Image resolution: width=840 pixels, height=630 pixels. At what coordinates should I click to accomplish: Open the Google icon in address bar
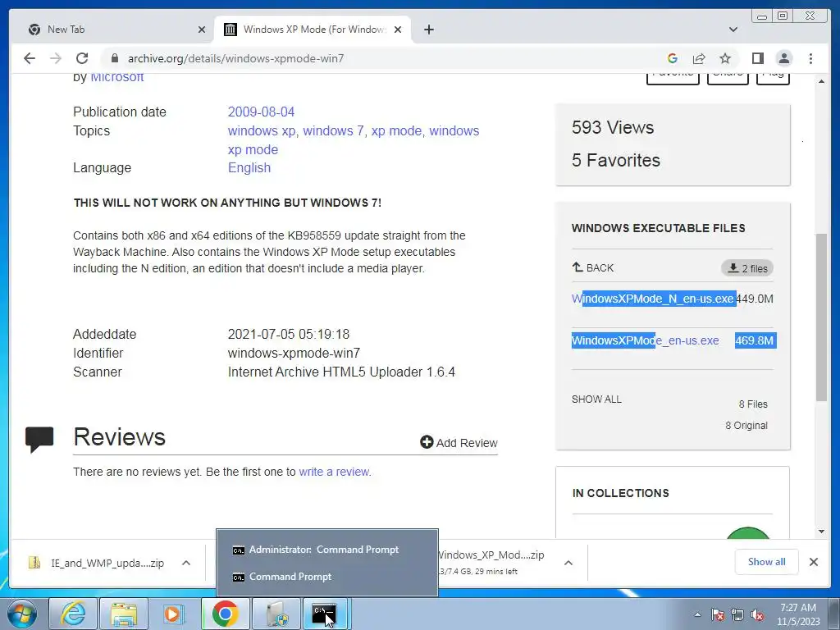point(673,58)
